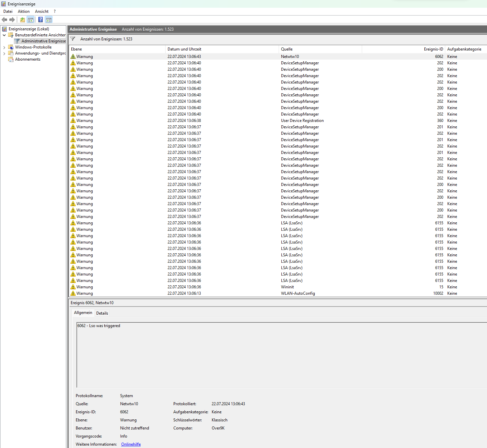The height and width of the screenshot is (448, 487).
Task: Click the event ID 10002 cell
Action: tap(438, 293)
